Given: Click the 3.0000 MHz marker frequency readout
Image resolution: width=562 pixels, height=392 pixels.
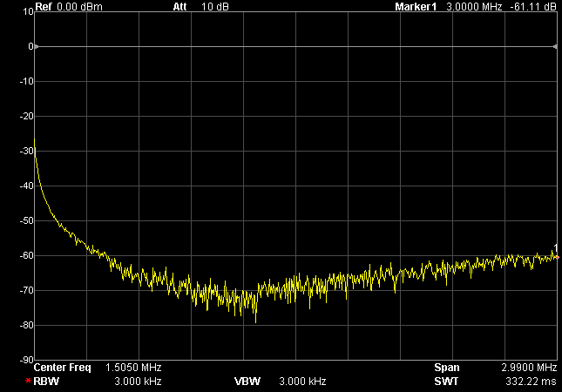Looking at the screenshot, I should (474, 7).
